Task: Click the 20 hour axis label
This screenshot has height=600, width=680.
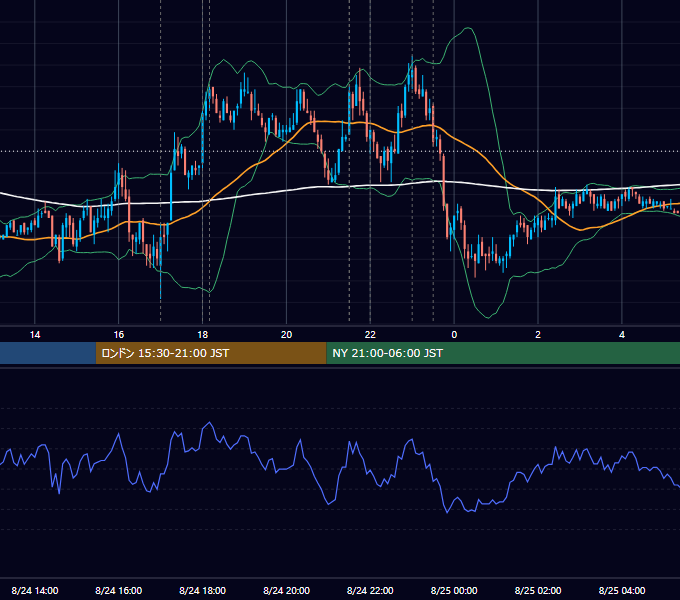Action: coord(286,335)
